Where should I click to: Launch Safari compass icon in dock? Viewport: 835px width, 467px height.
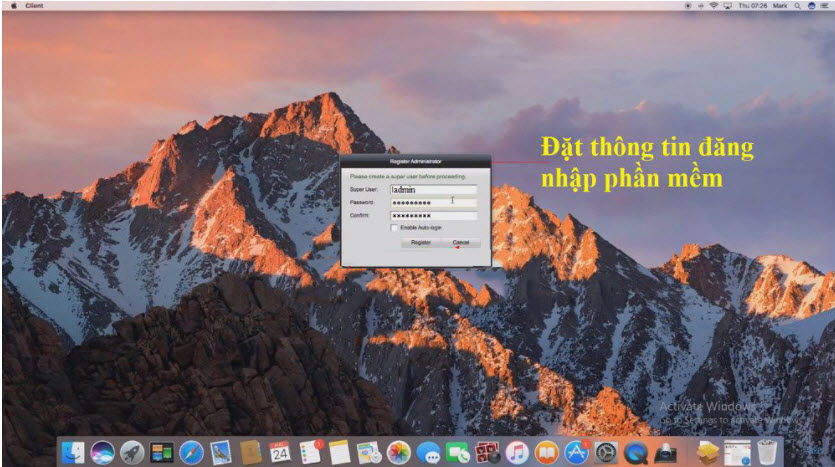pyautogui.click(x=191, y=453)
